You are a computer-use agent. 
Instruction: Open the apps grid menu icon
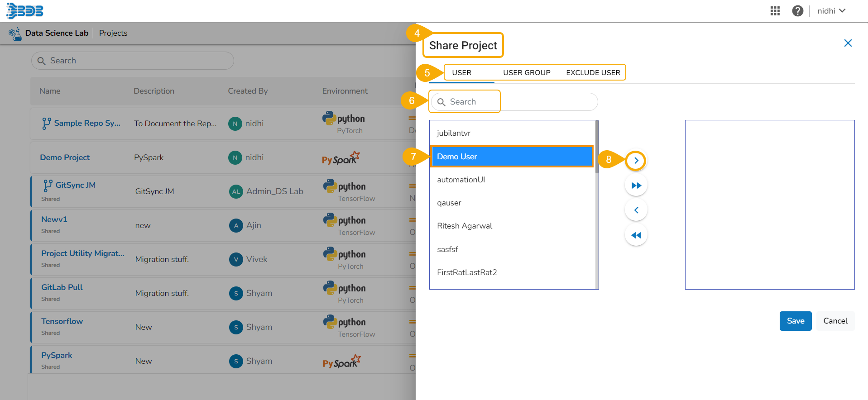775,11
